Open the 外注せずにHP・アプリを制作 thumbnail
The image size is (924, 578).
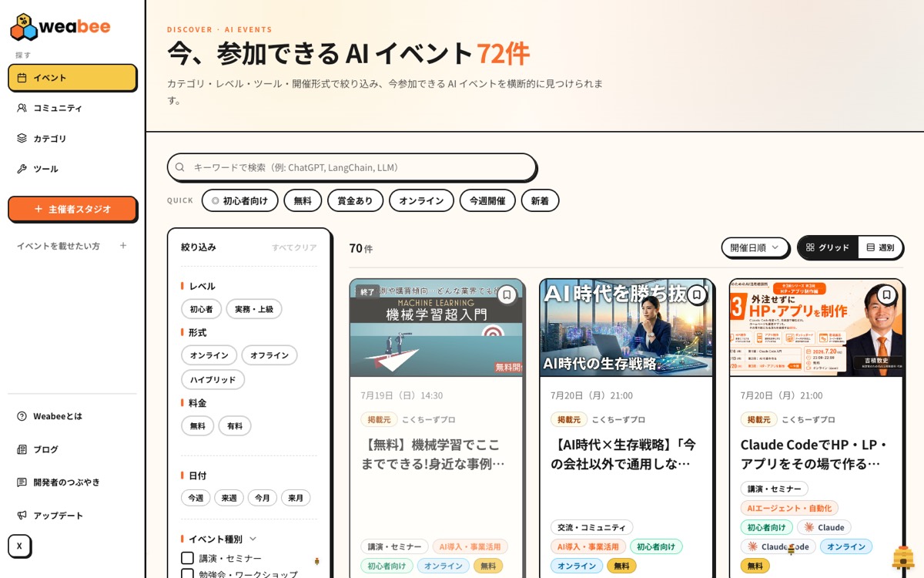tap(817, 328)
